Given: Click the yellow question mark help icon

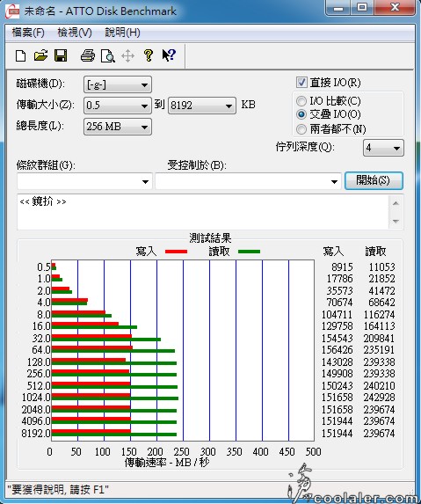Looking at the screenshot, I should pos(148,55).
